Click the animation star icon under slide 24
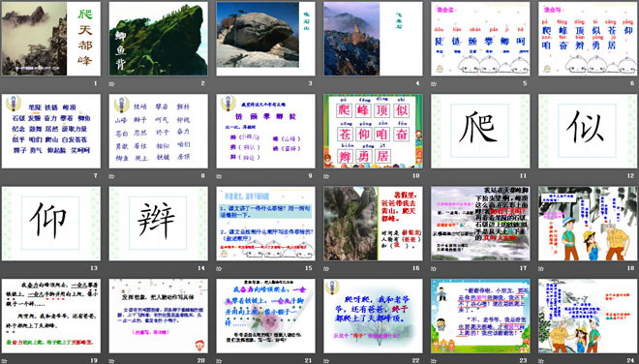Screen dimensions: 639x364 click(x=541, y=361)
